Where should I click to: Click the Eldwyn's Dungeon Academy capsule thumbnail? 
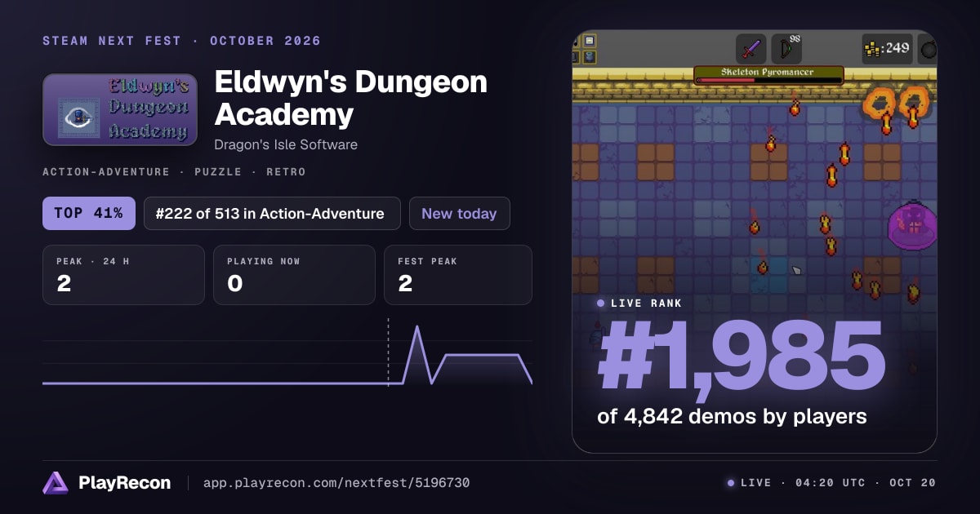pyautogui.click(x=120, y=110)
